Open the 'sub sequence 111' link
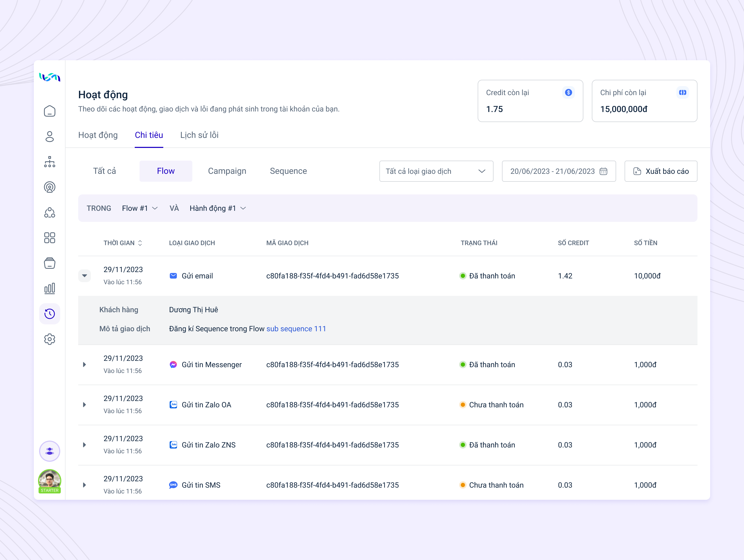The image size is (744, 560). point(296,329)
